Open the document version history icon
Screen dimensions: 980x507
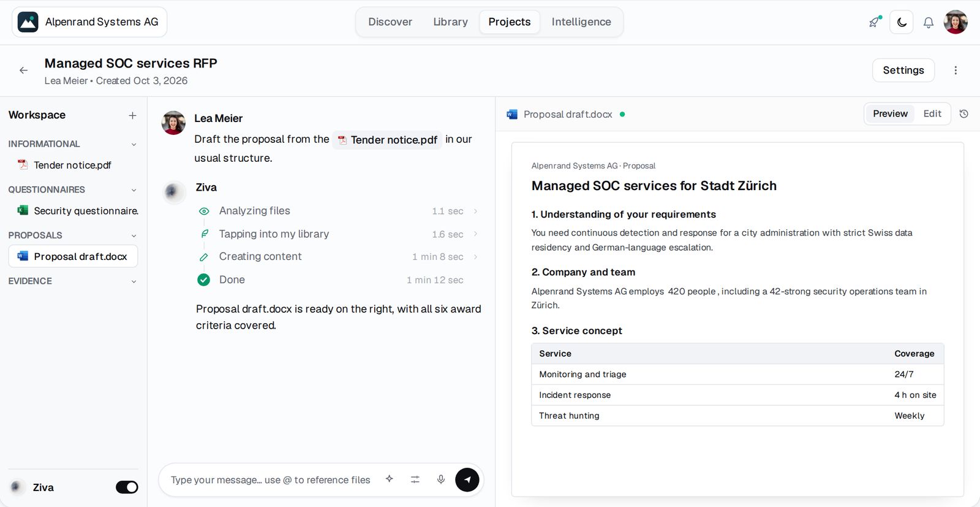(x=964, y=114)
